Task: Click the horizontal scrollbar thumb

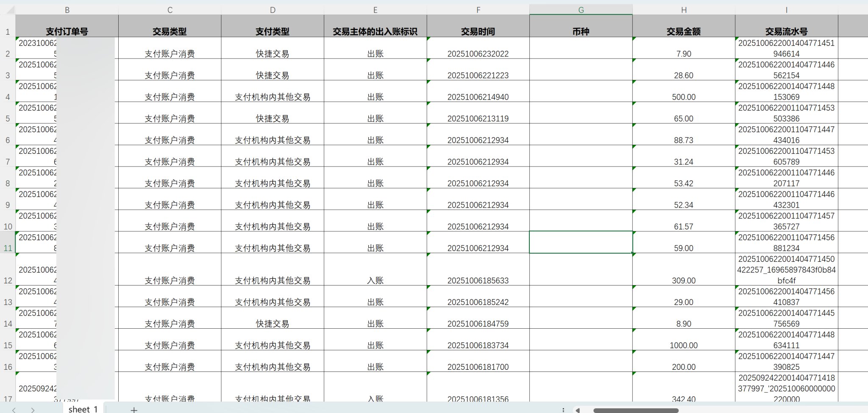Action: click(x=636, y=410)
